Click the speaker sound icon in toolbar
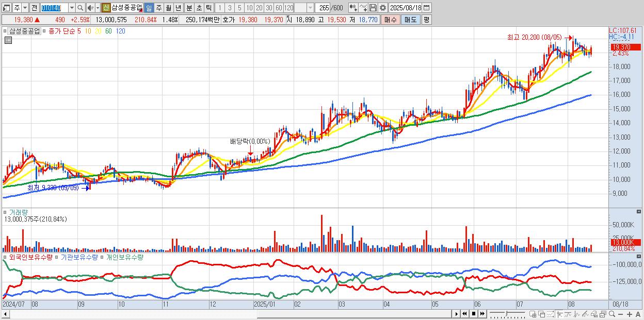 pyautogui.click(x=90, y=8)
